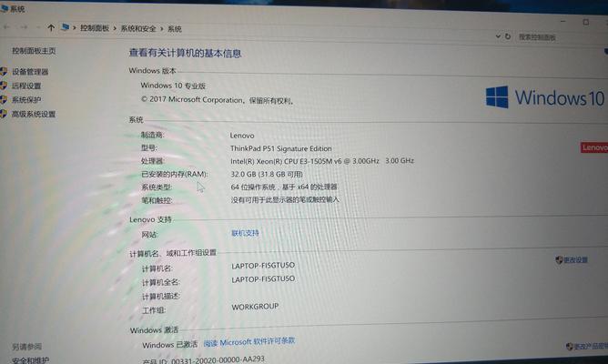The width and height of the screenshot is (608, 364).
Task: Open 远程设置 from the sidebar
Action: pyautogui.click(x=26, y=86)
